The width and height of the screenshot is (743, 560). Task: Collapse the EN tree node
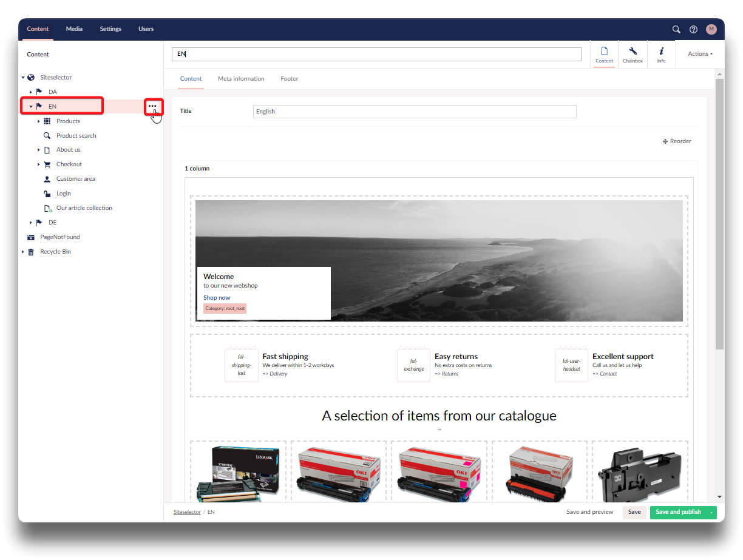(x=31, y=107)
